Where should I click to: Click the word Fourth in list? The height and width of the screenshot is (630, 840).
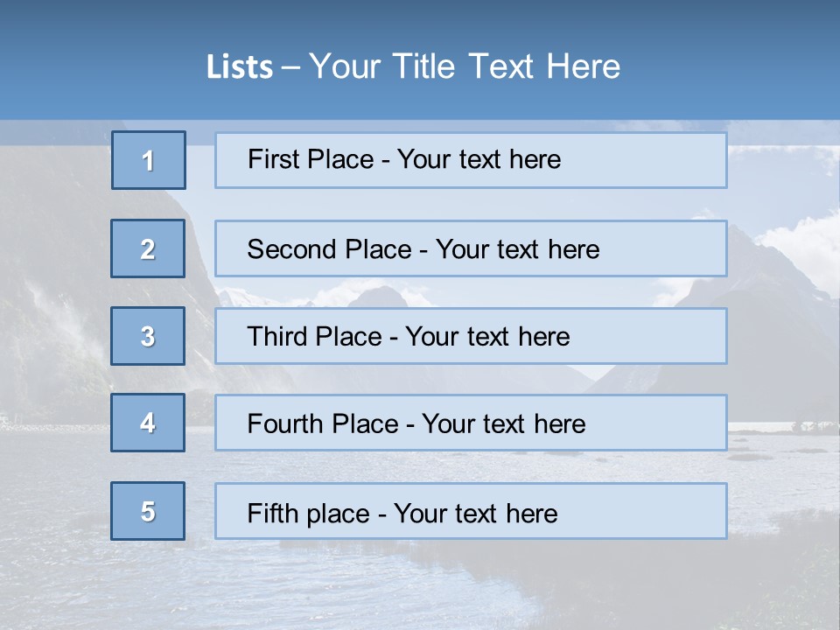(285, 423)
